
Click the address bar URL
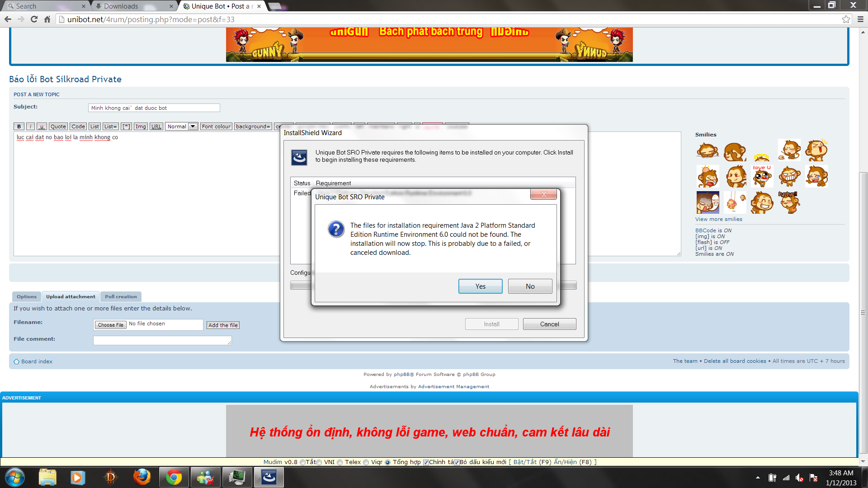[151, 19]
